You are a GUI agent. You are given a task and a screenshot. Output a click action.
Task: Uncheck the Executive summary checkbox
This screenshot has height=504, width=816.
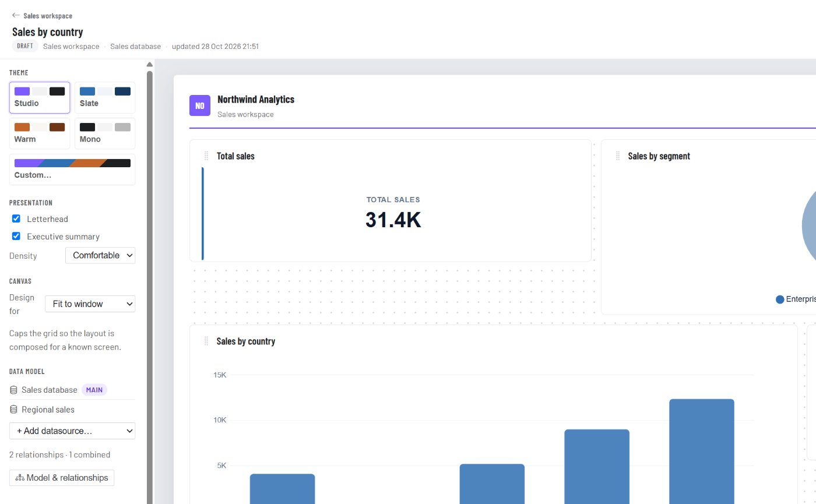click(x=16, y=236)
